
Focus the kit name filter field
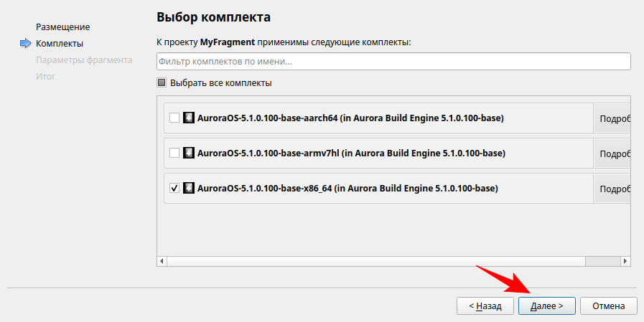393,62
